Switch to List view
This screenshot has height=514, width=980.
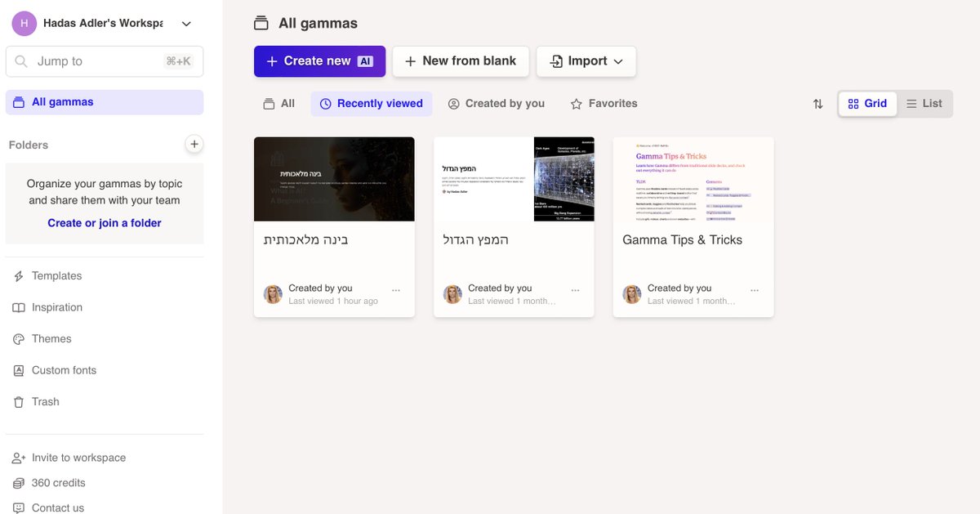(925, 103)
